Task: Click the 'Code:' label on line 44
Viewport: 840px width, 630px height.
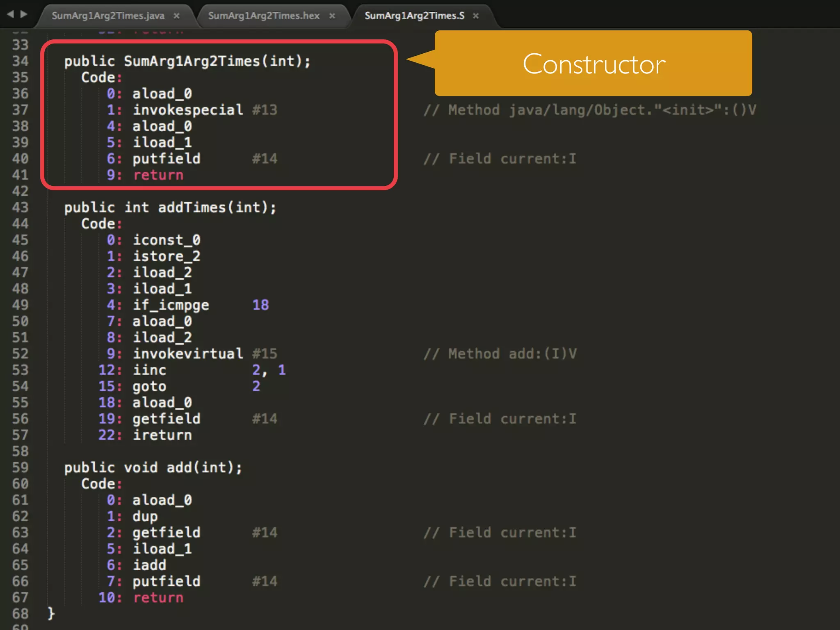Action: (101, 224)
